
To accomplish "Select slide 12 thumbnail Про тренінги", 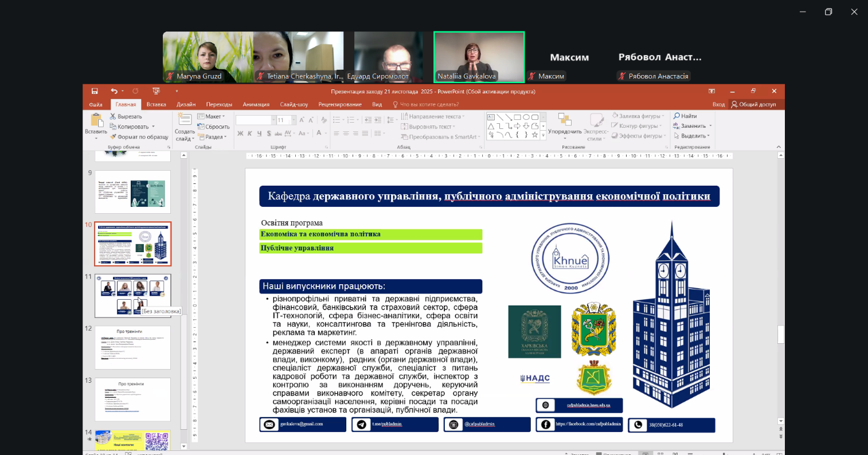I will point(132,348).
